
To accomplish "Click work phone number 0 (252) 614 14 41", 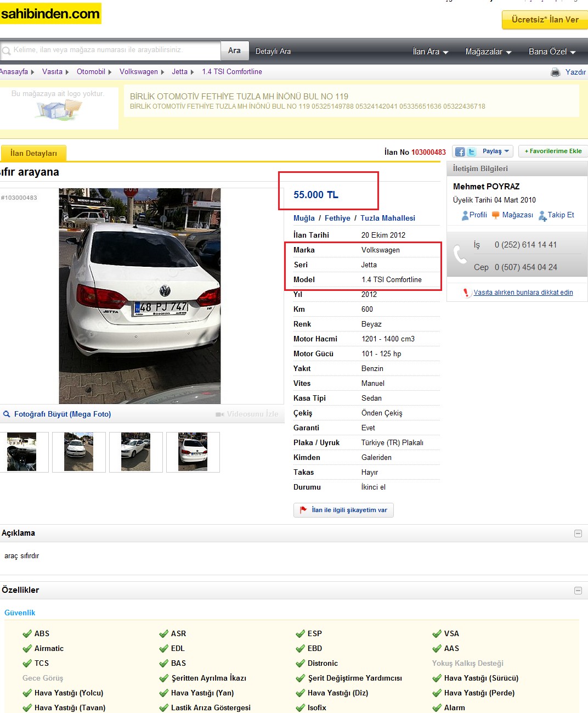I will (525, 245).
